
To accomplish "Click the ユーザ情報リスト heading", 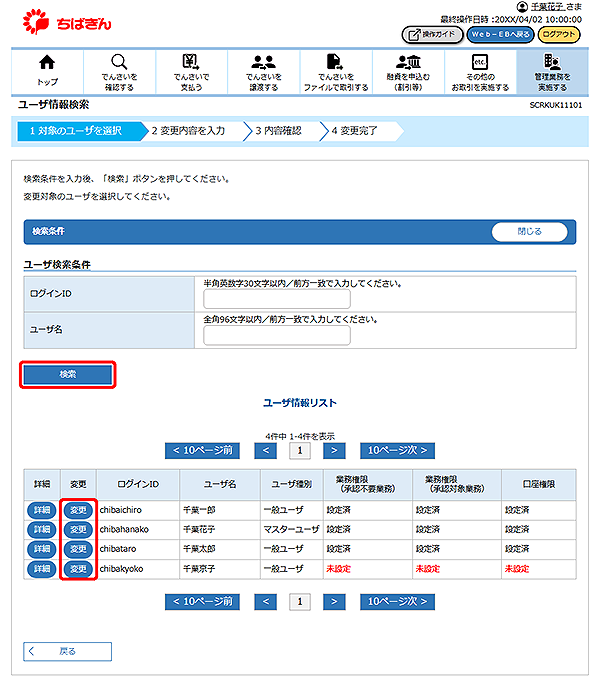I will pos(300,403).
